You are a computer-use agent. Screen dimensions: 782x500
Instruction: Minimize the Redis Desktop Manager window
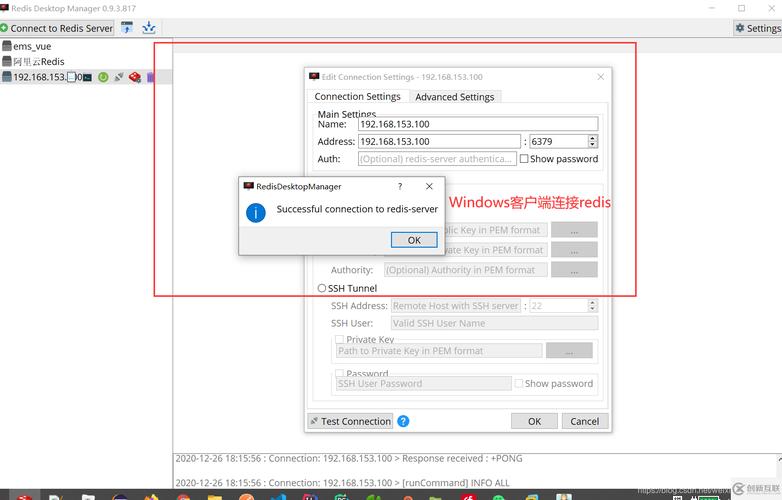click(712, 8)
